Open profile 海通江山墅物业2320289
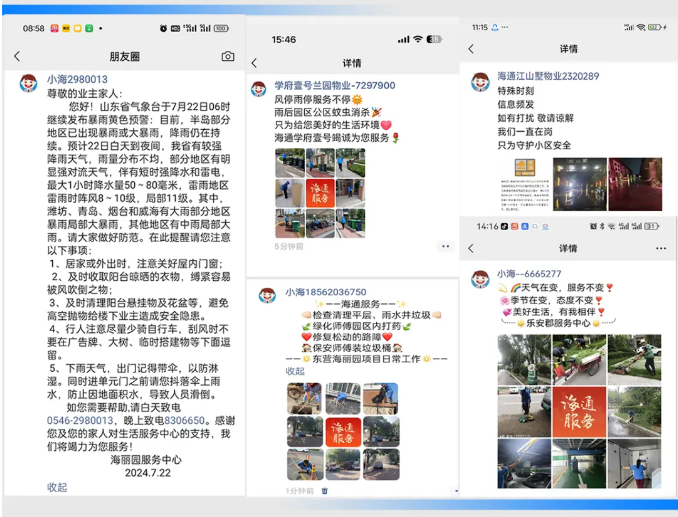The height and width of the screenshot is (517, 678). pos(548,77)
